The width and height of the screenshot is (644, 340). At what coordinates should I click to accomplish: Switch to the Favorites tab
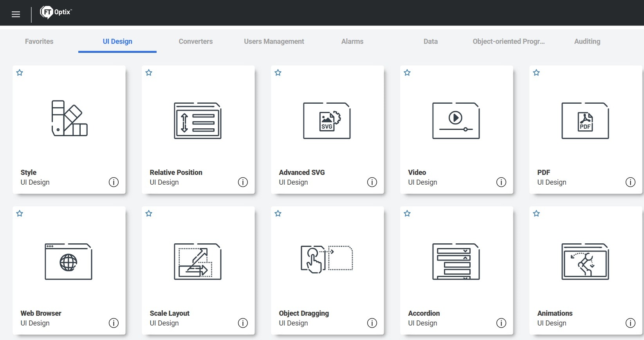(x=39, y=41)
